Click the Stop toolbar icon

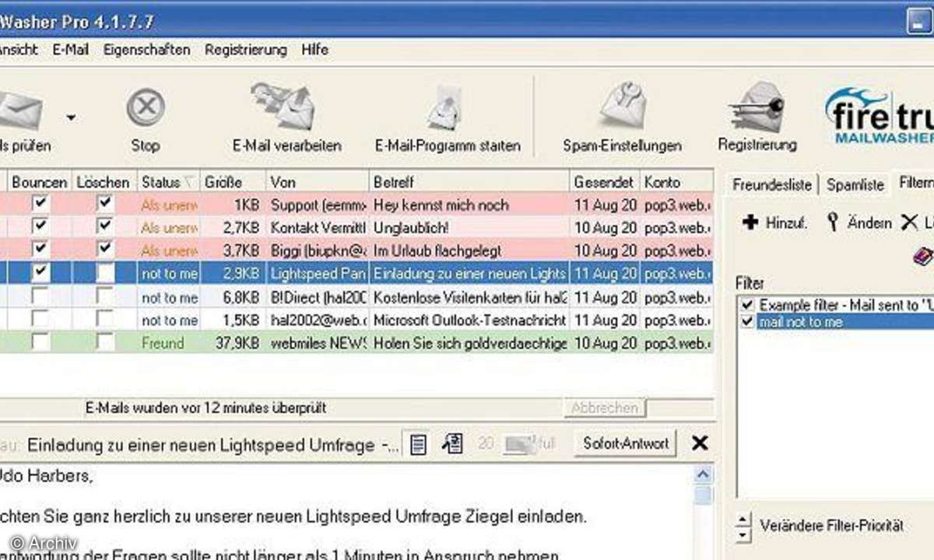tap(146, 107)
